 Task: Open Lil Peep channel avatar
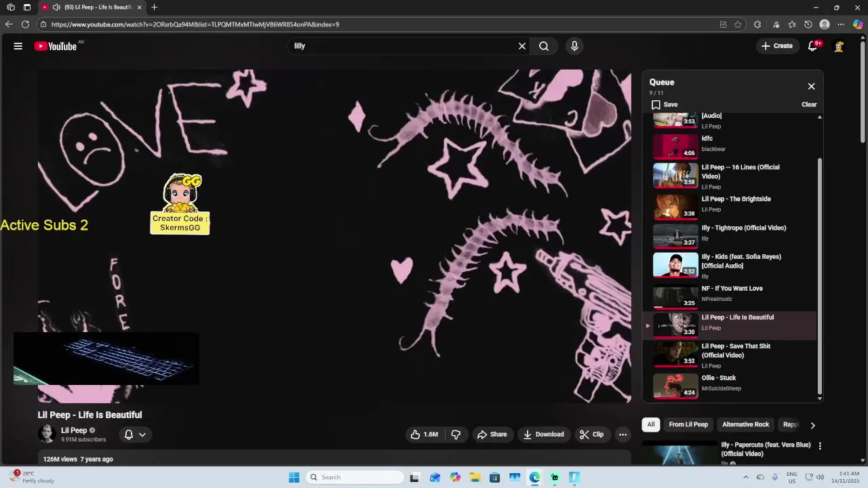coord(47,434)
